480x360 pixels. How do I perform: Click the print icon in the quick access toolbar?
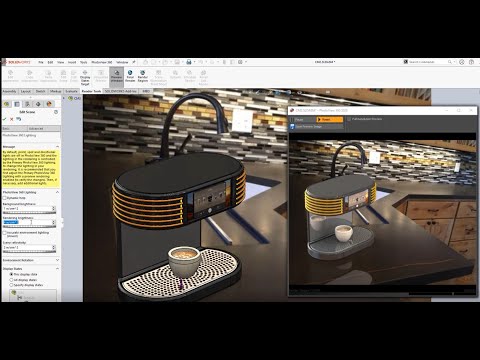pos(189,62)
